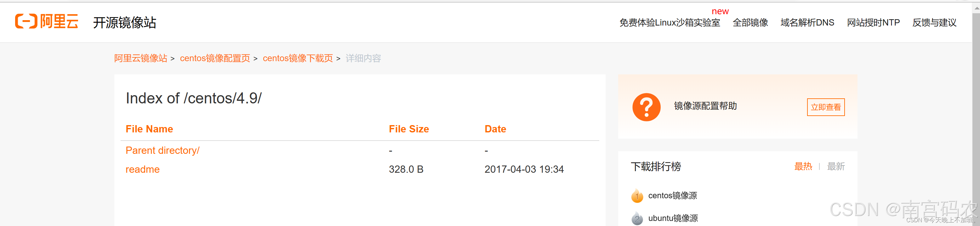Switch to the 最新 ranking tab
980x226 pixels.
click(x=836, y=166)
